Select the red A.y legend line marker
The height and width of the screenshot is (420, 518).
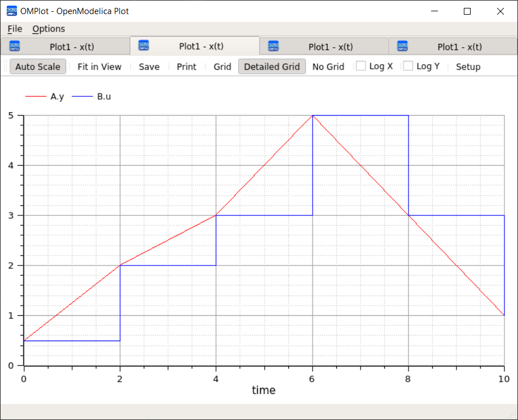click(x=35, y=96)
